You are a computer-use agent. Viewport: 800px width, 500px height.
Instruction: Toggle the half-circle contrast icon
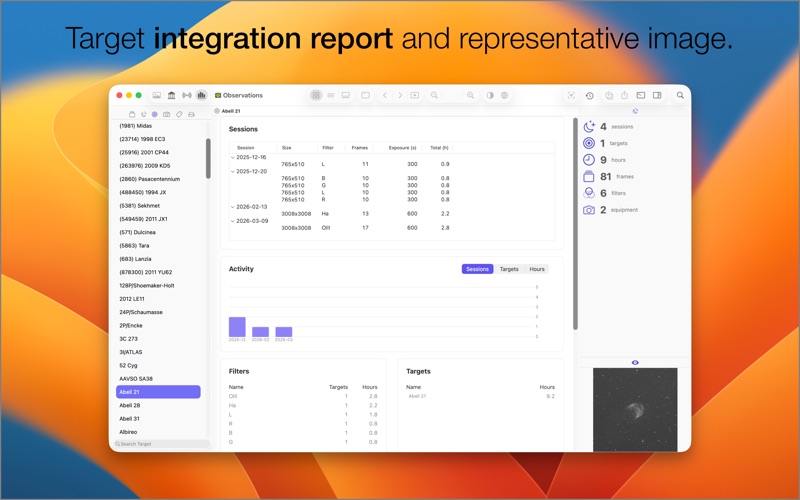(x=490, y=95)
